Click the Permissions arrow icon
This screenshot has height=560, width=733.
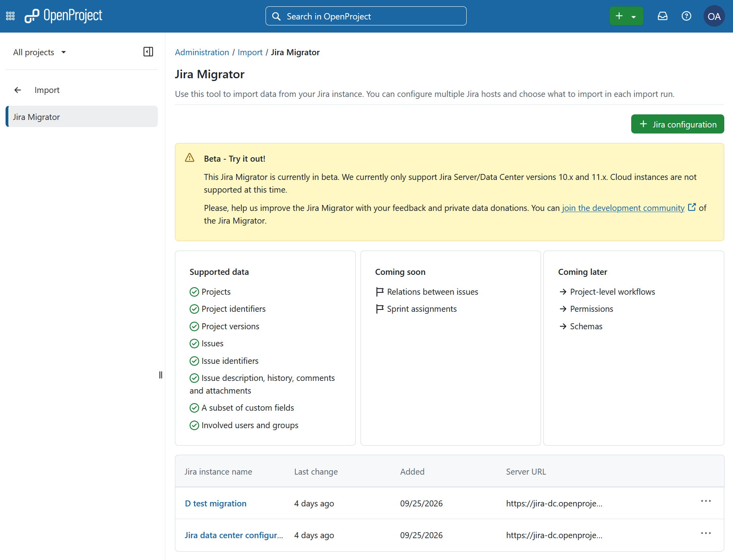[x=563, y=309]
